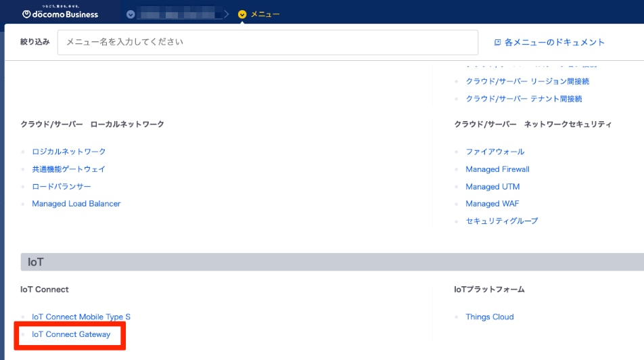Screen dimensions: 644x360
Task: Click the document icon beside 各メニューのドキュメント
Action: coord(497,43)
